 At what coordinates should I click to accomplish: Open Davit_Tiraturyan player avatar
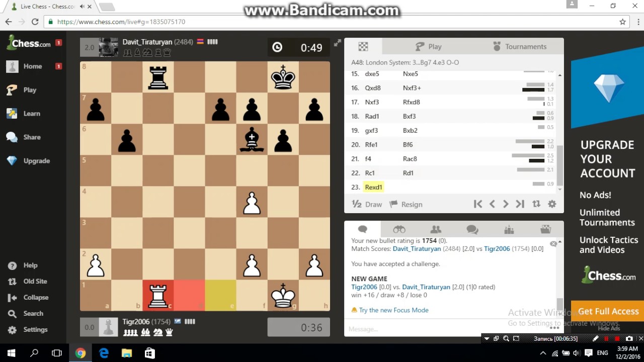[x=108, y=47]
